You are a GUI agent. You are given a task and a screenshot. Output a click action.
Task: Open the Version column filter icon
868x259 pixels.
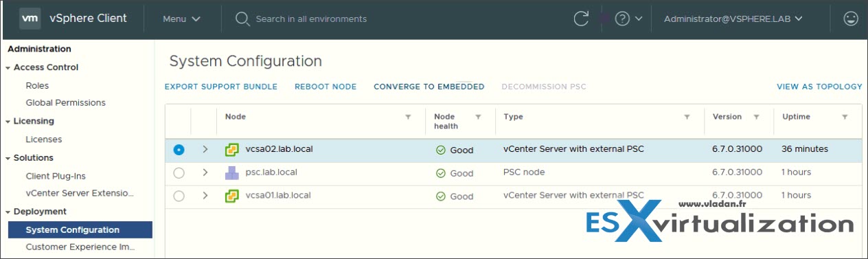point(756,117)
